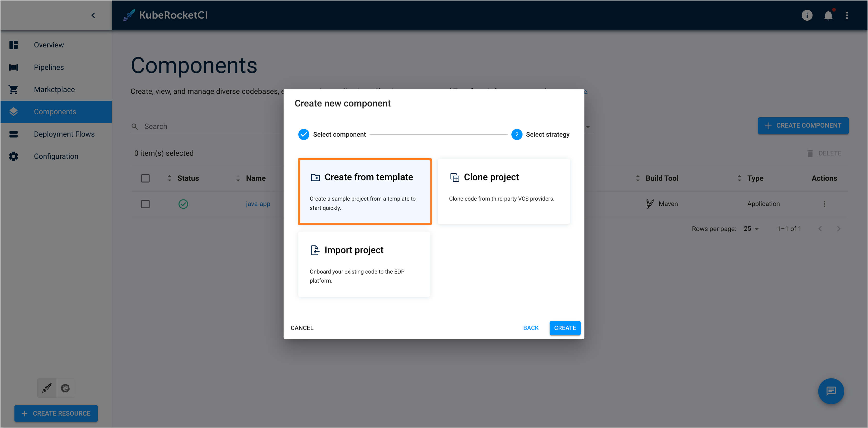Open the header kebab menu

pos(846,15)
